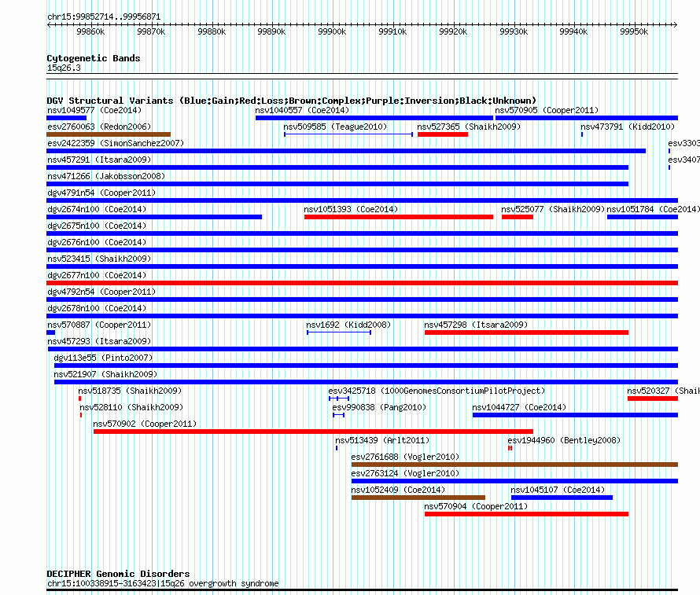
Task: Select the blue nsv1044727 (Coe2014) gain bar
Action: (575, 415)
